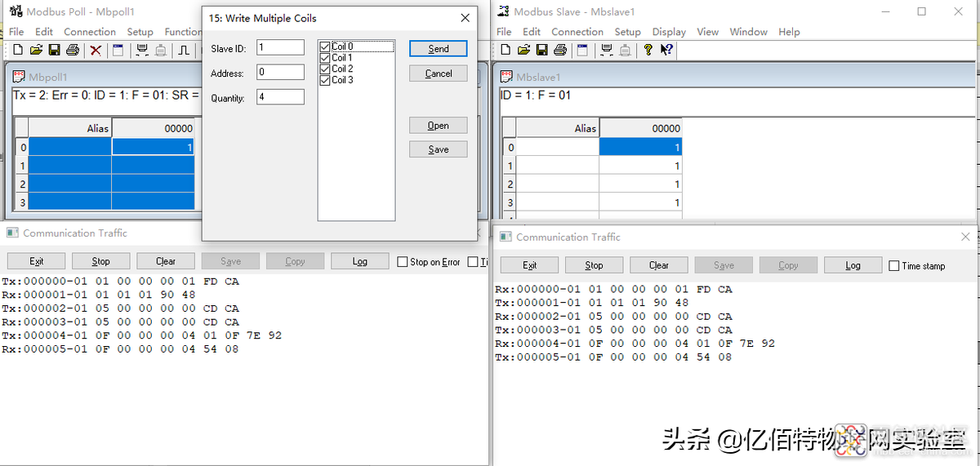Click Print icon in Modbus Poll toolbar
Screen dimensions: 980x466
73,51
